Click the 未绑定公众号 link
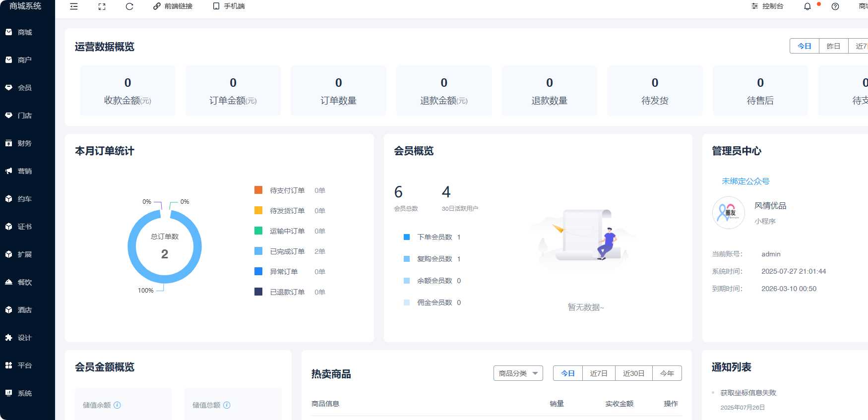The height and width of the screenshot is (420, 868). pyautogui.click(x=745, y=181)
